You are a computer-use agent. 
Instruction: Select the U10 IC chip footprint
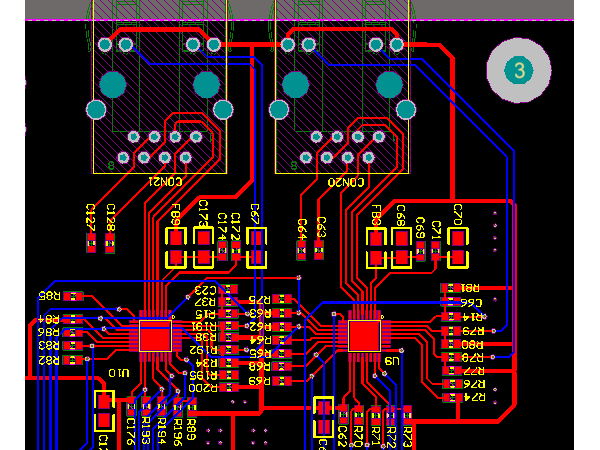pyautogui.click(x=155, y=335)
